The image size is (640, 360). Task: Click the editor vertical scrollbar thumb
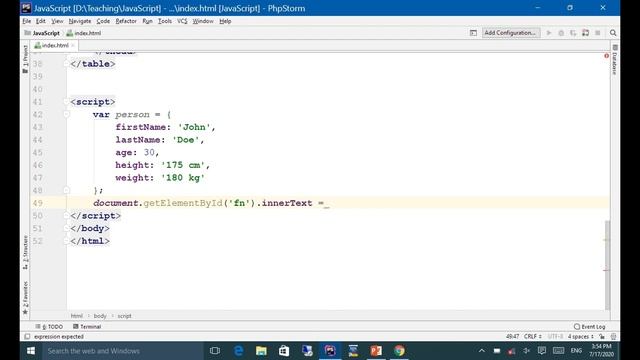[x=607, y=265]
